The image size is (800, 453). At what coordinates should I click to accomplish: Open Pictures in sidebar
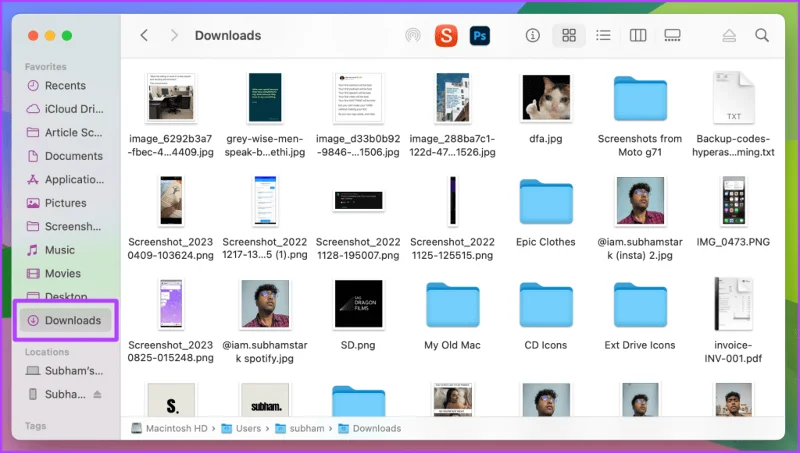tap(64, 203)
